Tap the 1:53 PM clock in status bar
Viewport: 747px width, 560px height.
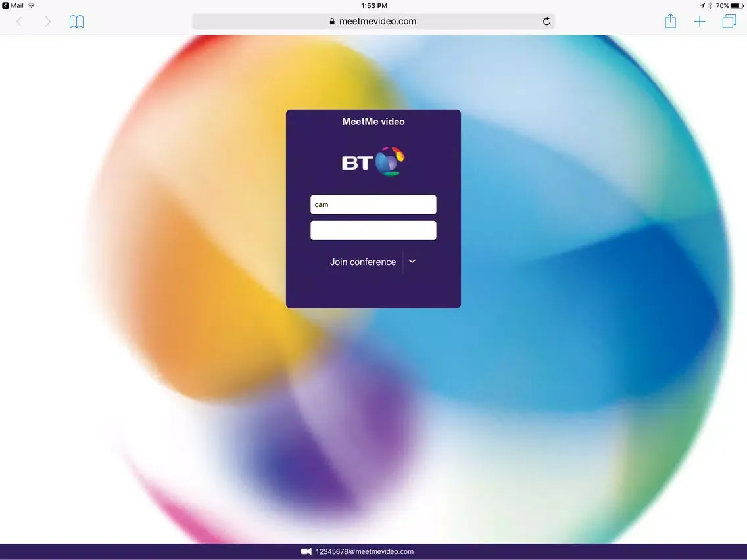coord(374,6)
